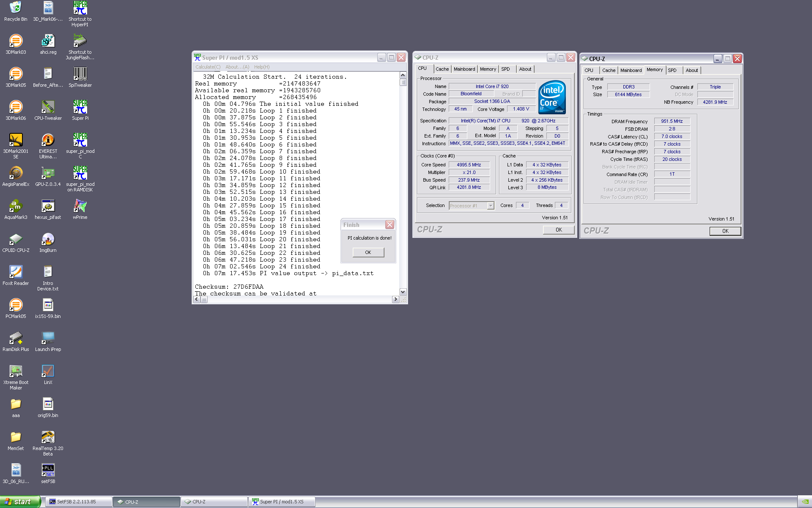Image resolution: width=812 pixels, height=508 pixels.
Task: Click the NVIDIA system tray icon
Action: pyautogui.click(x=805, y=502)
